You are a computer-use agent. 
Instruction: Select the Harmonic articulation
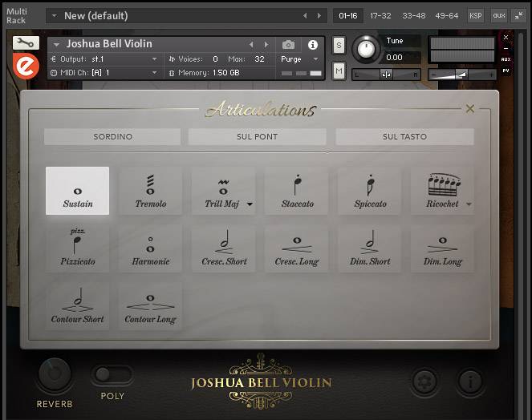(x=151, y=248)
